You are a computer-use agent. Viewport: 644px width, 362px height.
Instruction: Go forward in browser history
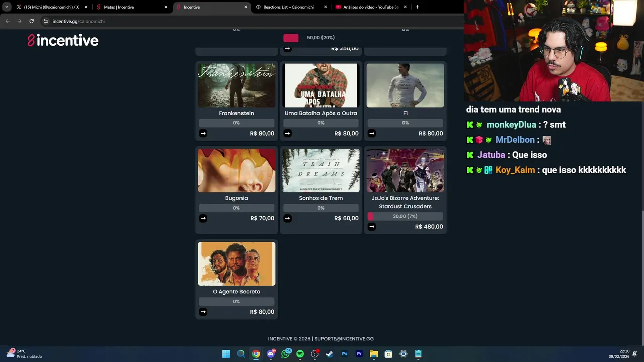pyautogui.click(x=19, y=21)
